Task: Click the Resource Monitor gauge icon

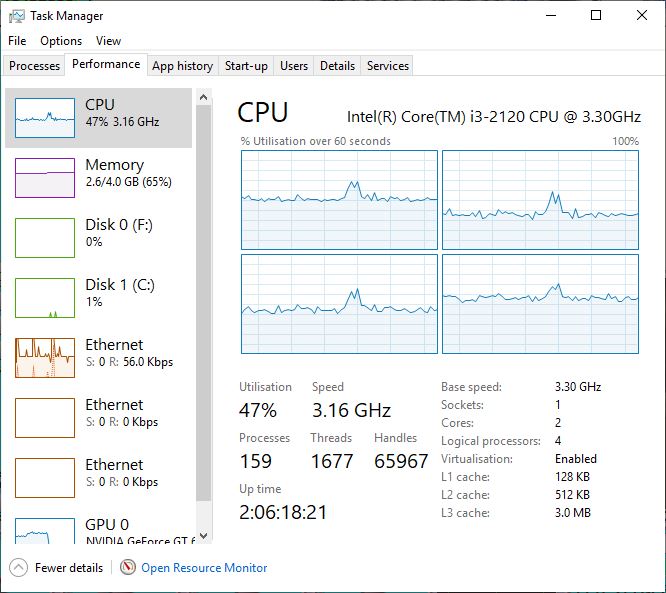Action: [x=128, y=567]
